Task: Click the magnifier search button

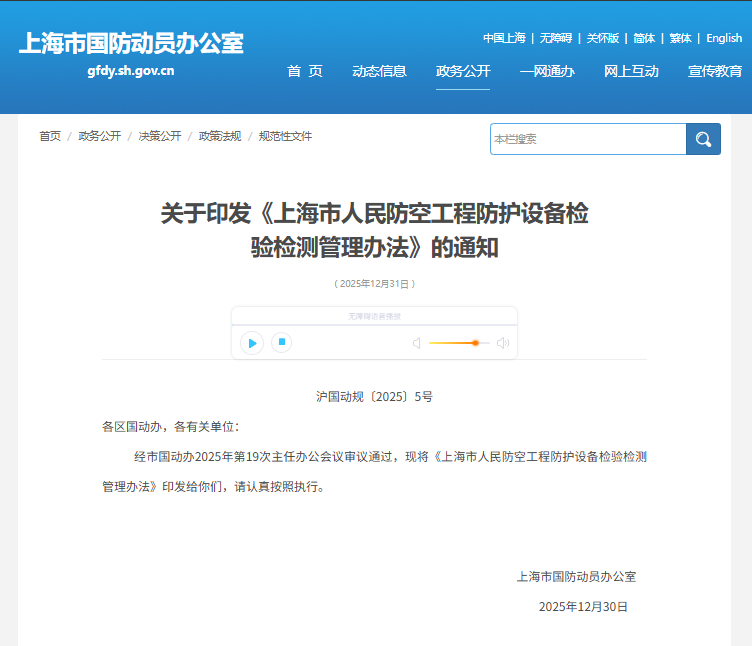Action: [703, 139]
